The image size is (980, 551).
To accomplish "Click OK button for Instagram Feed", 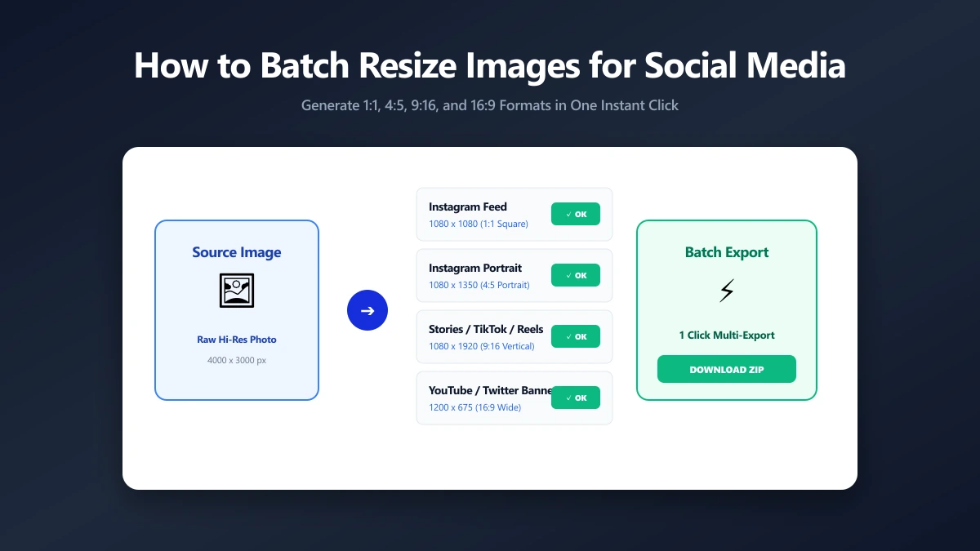I will [x=576, y=214].
